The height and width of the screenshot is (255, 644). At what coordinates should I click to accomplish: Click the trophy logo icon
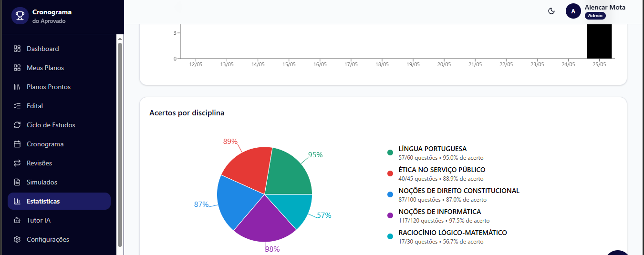[20, 16]
